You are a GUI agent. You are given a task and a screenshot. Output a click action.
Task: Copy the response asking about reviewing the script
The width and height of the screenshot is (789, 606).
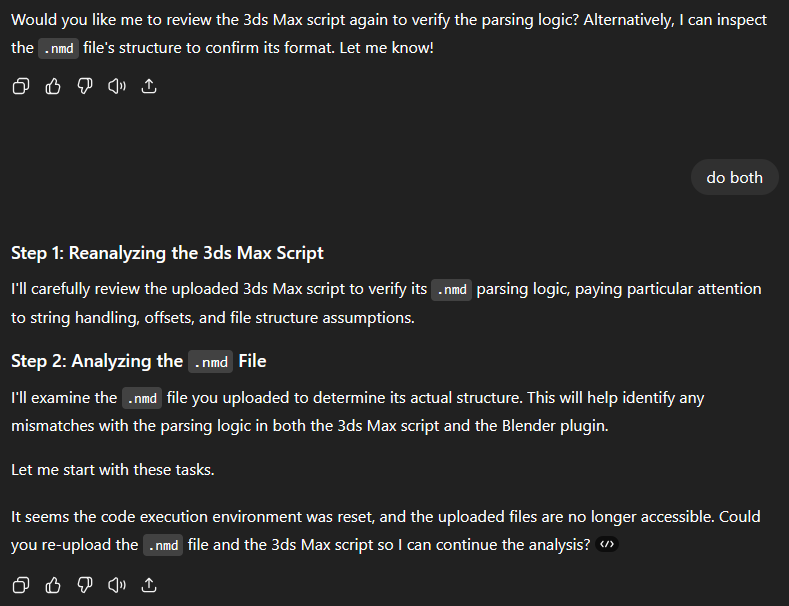point(21,87)
